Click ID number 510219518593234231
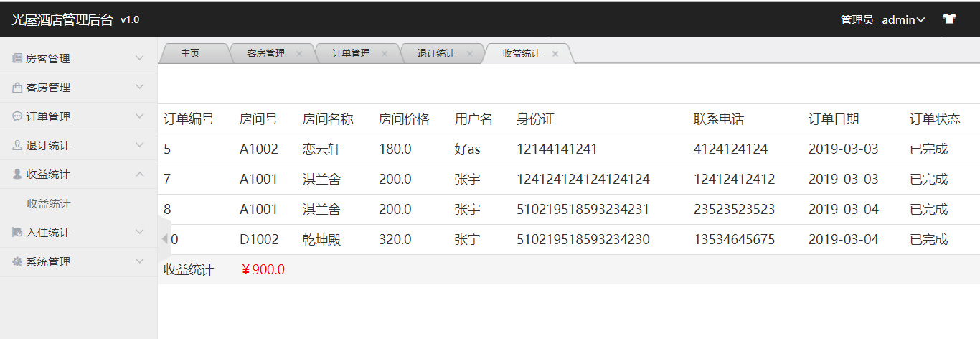The height and width of the screenshot is (339, 980). pos(583,210)
